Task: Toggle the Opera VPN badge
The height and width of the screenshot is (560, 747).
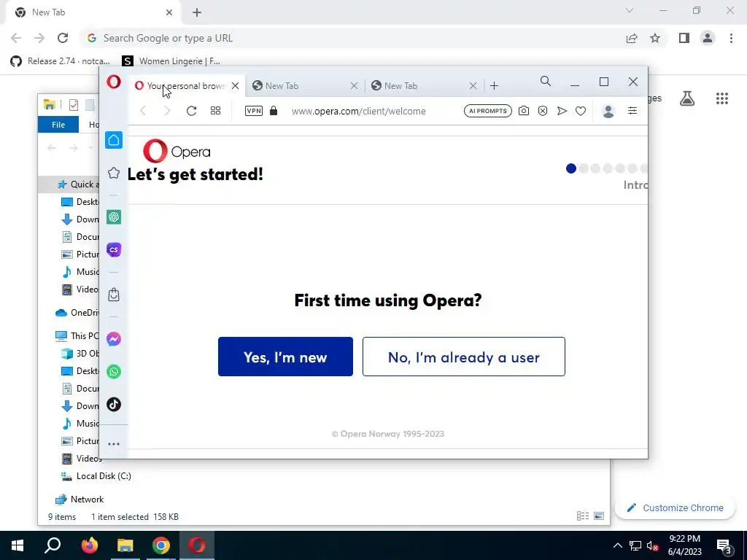Action: [253, 111]
